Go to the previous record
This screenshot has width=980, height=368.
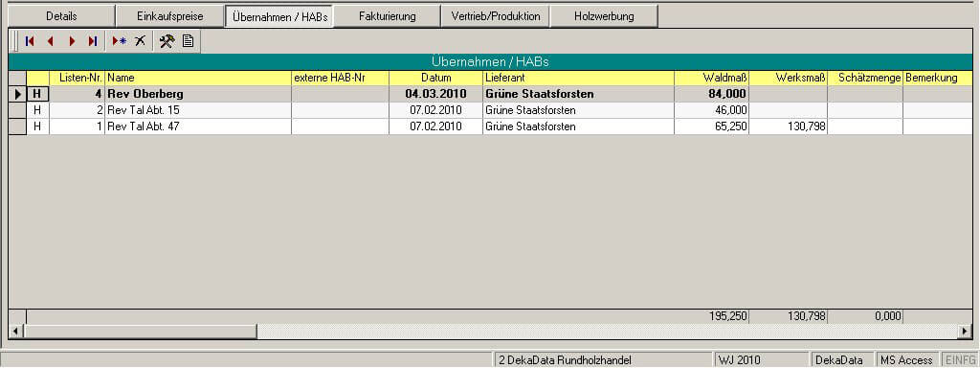51,41
